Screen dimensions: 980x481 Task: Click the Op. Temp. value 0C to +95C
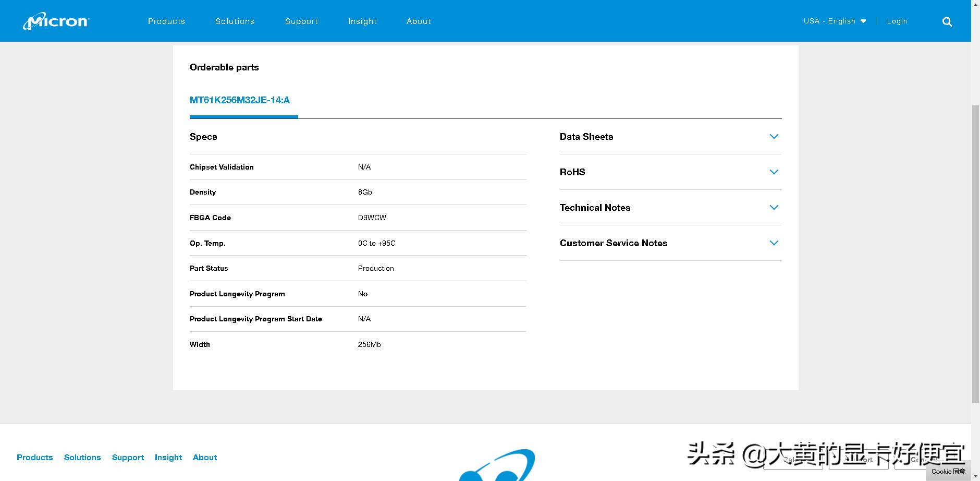[376, 243]
